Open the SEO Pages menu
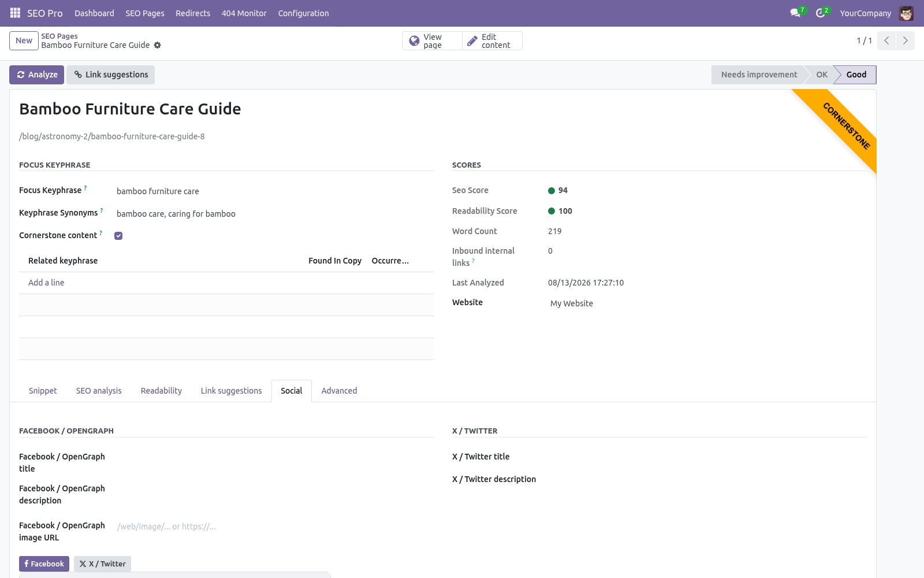 (x=145, y=13)
